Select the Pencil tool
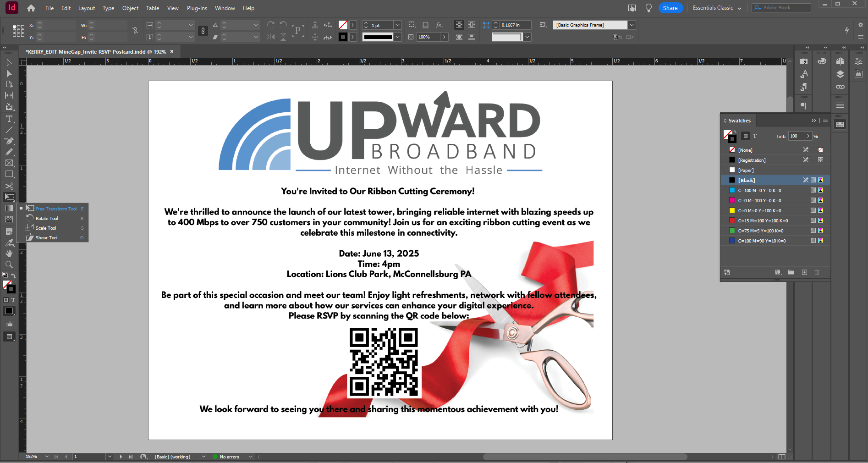This screenshot has height=463, width=868. [x=9, y=152]
